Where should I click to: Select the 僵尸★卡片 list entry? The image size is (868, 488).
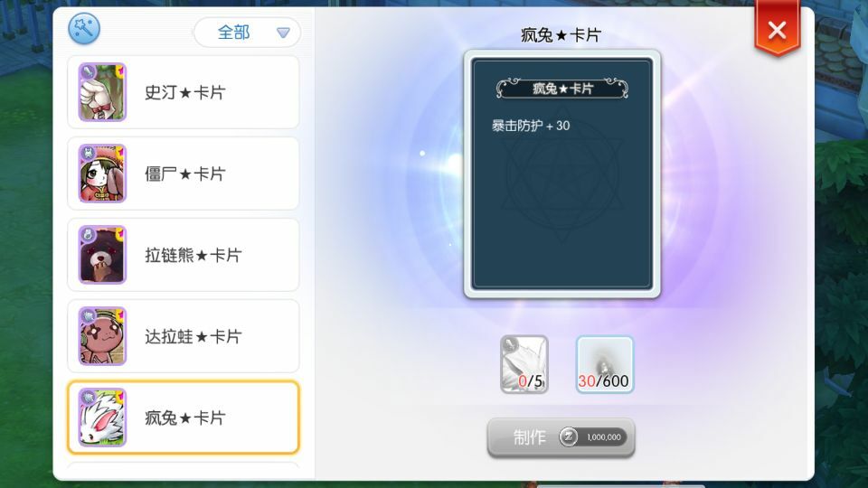point(184,174)
